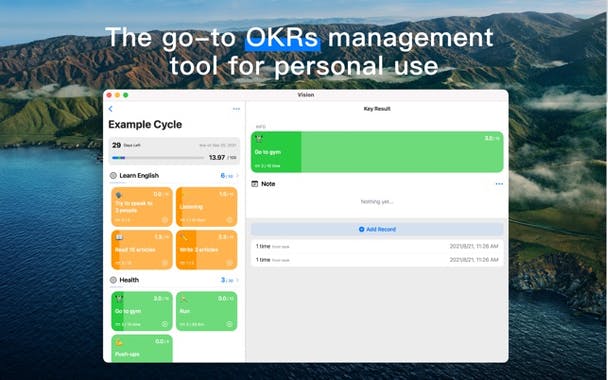Select the second 1 time record row
This screenshot has width=608, height=380.
tap(377, 260)
